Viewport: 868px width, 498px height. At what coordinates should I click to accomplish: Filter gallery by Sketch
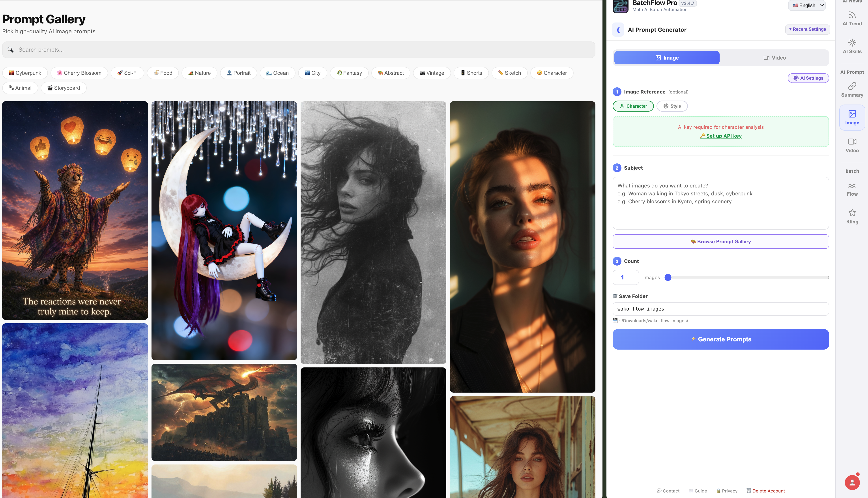tap(509, 73)
